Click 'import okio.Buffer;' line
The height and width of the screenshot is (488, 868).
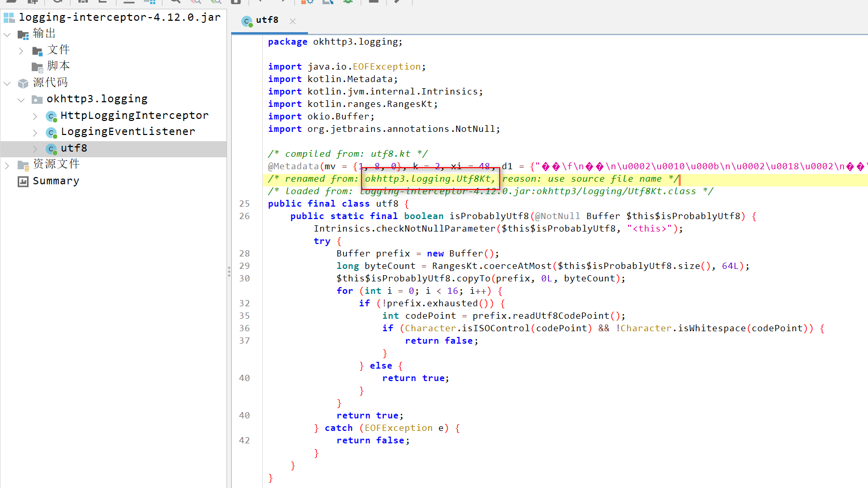click(321, 116)
